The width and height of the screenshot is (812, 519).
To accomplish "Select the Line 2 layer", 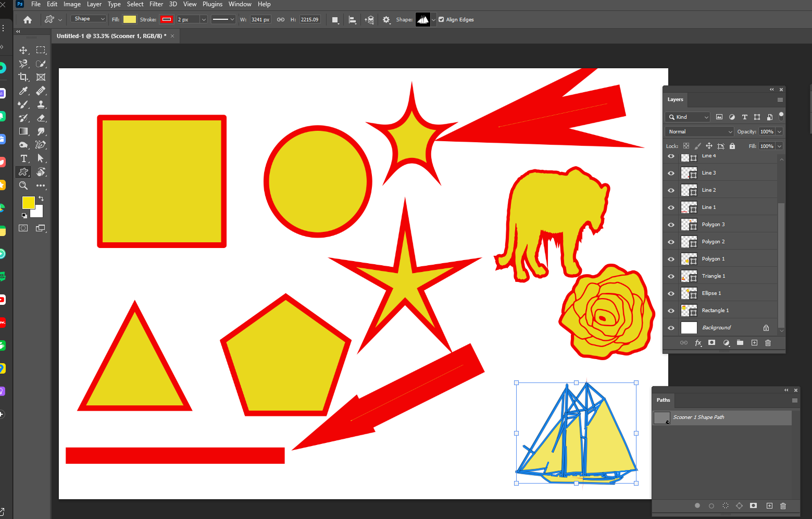I will coord(728,190).
